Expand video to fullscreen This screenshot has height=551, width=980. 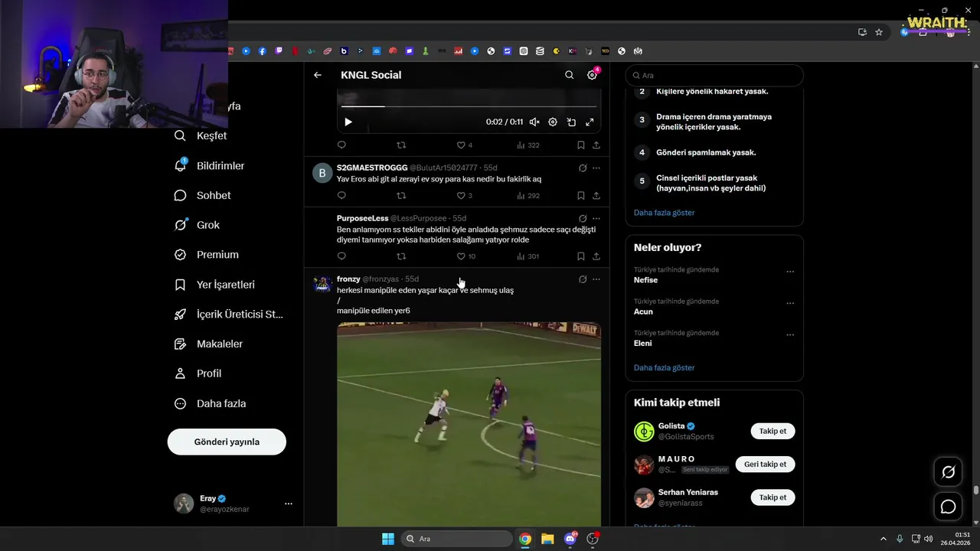[590, 122]
